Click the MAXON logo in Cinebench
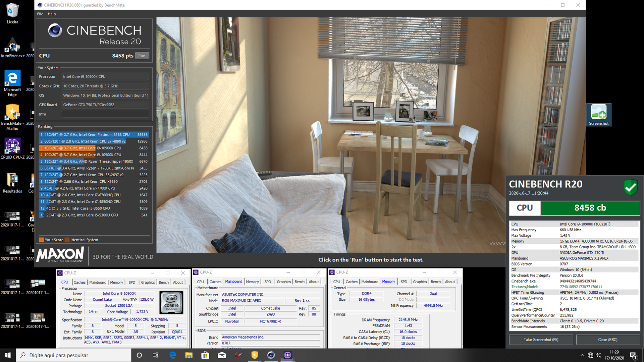The image size is (644, 362). click(x=60, y=255)
